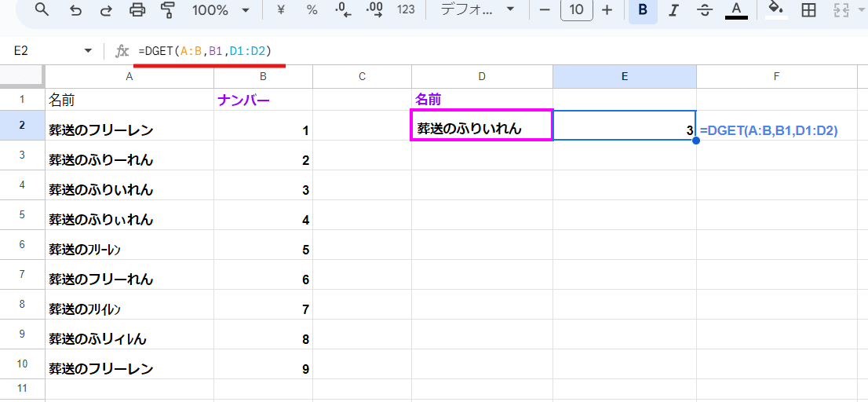Image resolution: width=868 pixels, height=402 pixels.
Task: Redo the last undone action
Action: [106, 9]
